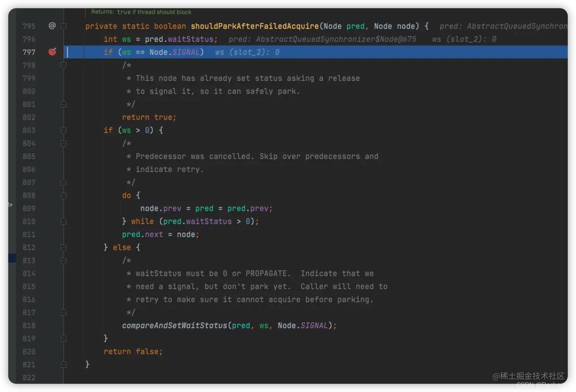This screenshot has height=392, width=576.
Task: Click the fold end marker at line 819
Action: [63, 339]
